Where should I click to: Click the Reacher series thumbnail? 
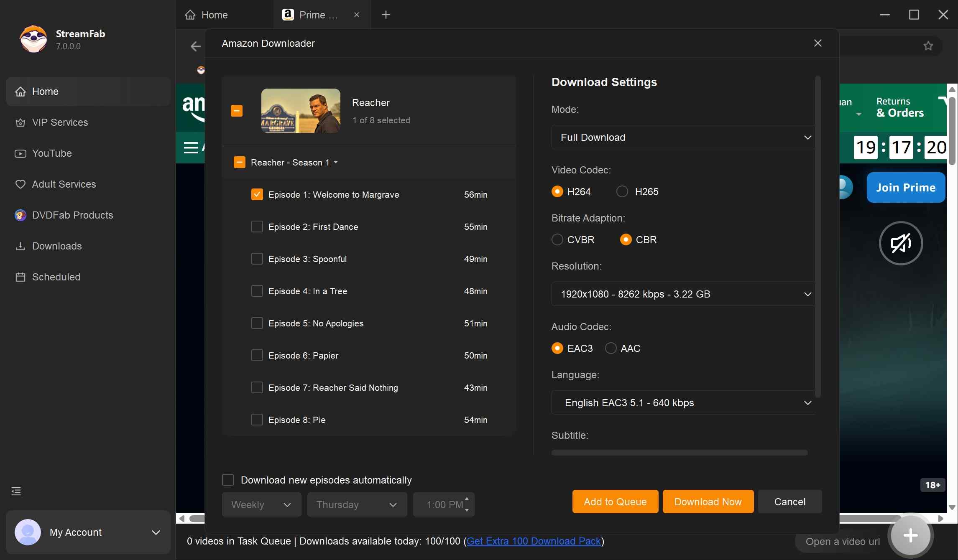pyautogui.click(x=300, y=110)
